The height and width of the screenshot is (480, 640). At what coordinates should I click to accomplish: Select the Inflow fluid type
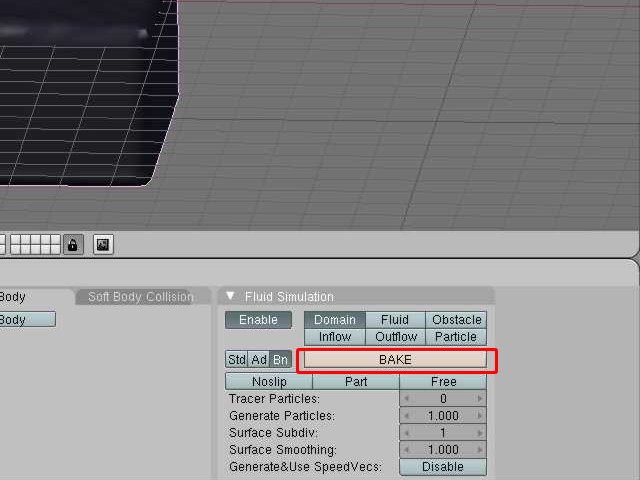click(x=335, y=337)
